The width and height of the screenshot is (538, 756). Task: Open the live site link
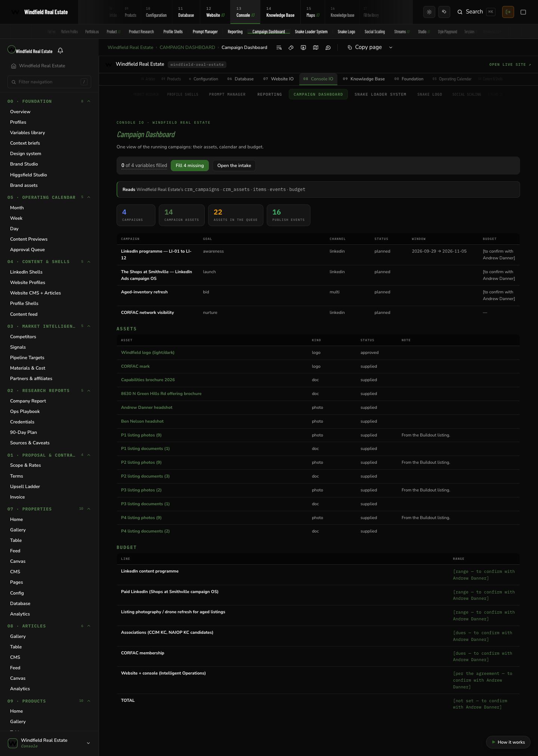tap(510, 65)
